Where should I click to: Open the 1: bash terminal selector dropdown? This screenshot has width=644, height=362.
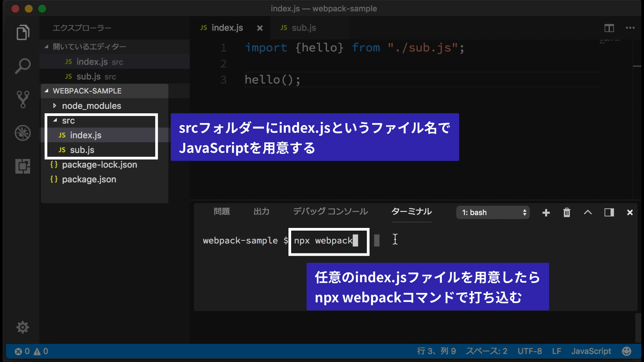pos(493,213)
